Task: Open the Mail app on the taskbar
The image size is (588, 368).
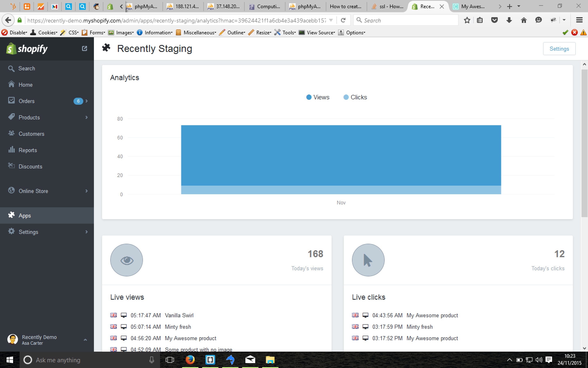Action: 250,360
